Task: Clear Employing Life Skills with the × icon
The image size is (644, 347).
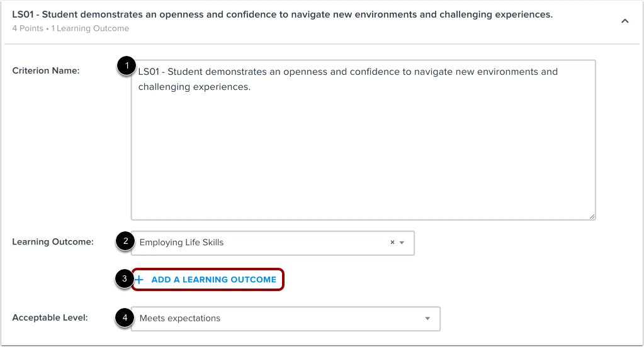Action: click(392, 243)
